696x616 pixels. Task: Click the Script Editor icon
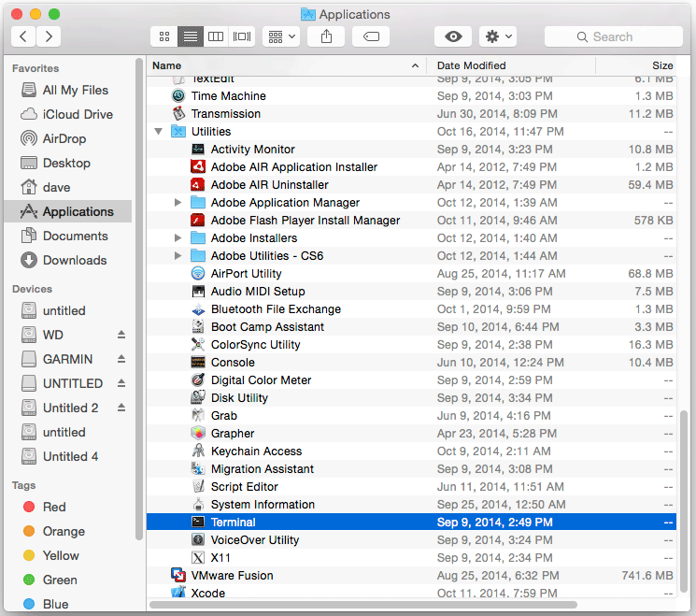pos(198,487)
